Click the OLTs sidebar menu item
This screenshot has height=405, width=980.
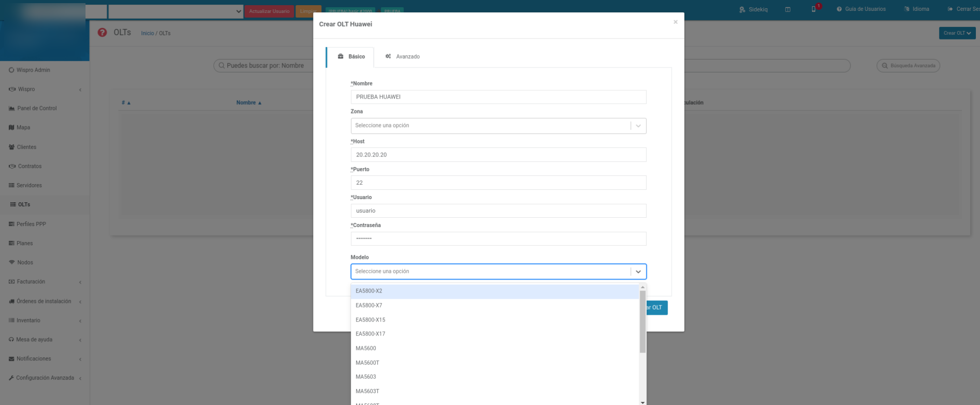[x=45, y=205]
